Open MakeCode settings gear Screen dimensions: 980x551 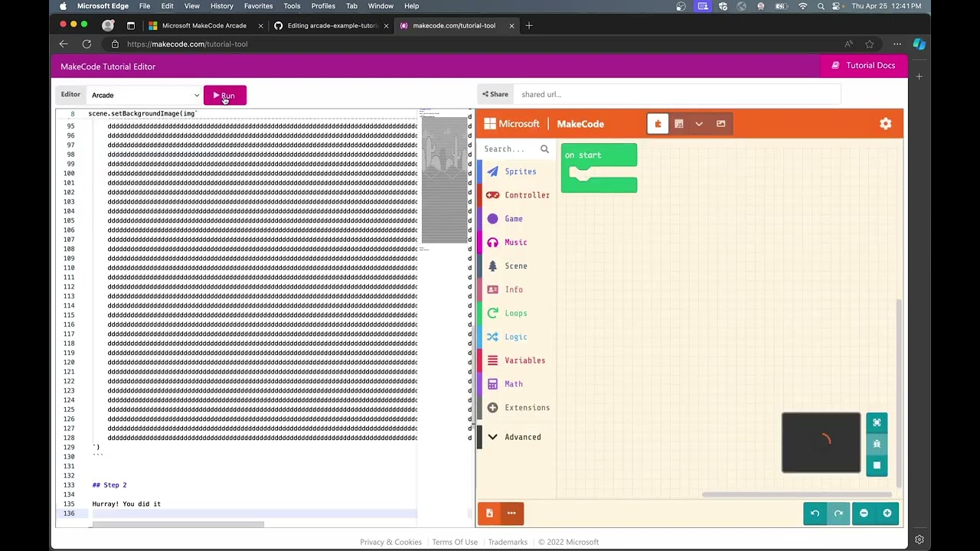tap(885, 124)
